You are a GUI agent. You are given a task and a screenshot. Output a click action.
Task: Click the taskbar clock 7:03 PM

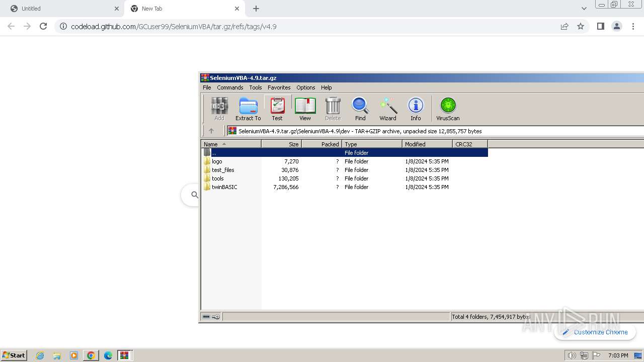[x=618, y=355]
